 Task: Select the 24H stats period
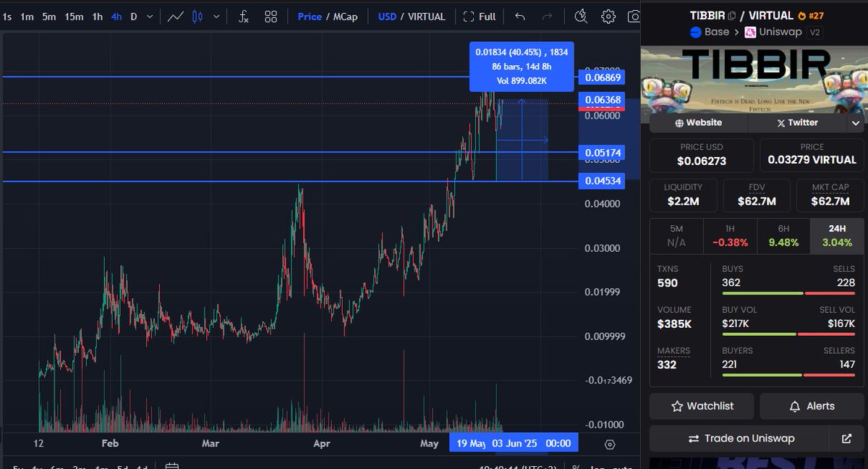tap(837, 236)
